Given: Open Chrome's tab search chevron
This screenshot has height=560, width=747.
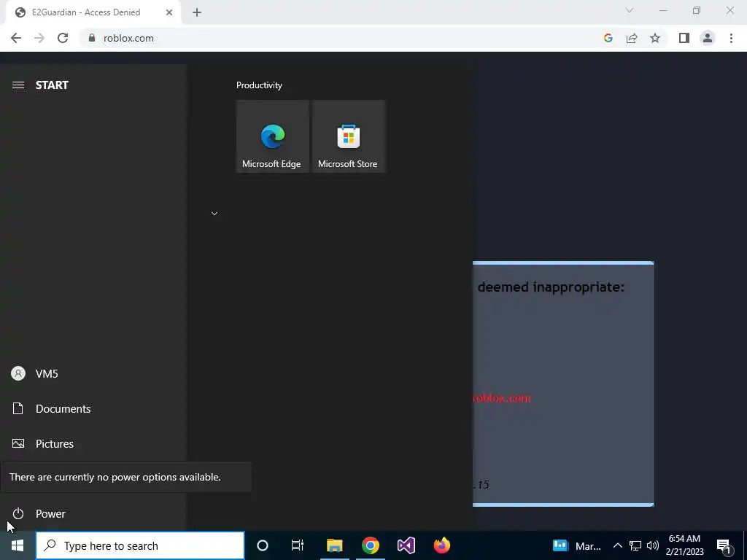Looking at the screenshot, I should (x=630, y=10).
